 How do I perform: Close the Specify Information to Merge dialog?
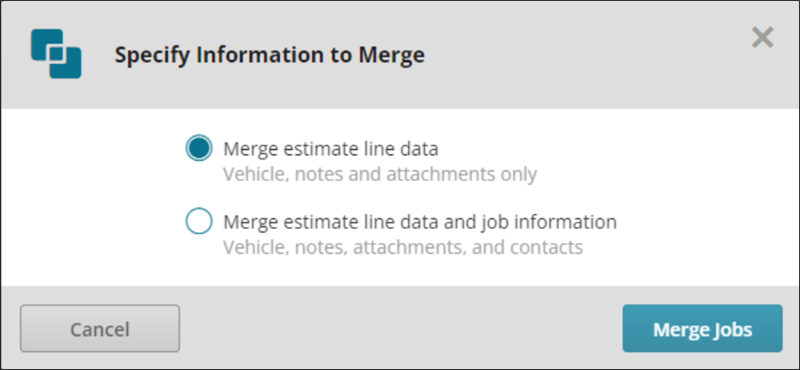(763, 38)
